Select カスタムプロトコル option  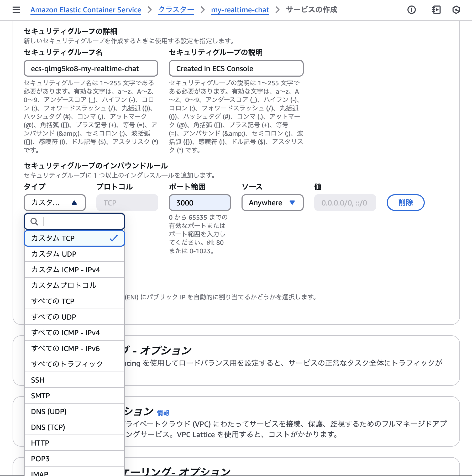(x=74, y=285)
